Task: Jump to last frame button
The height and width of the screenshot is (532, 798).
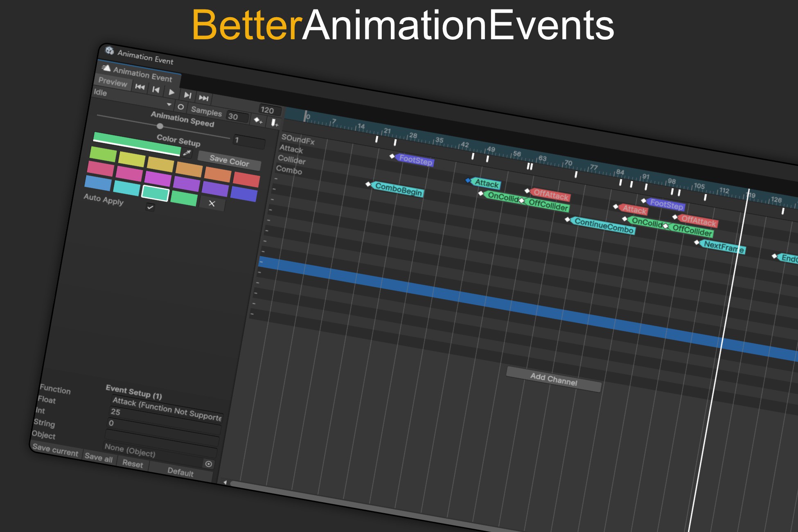Action: (203, 98)
